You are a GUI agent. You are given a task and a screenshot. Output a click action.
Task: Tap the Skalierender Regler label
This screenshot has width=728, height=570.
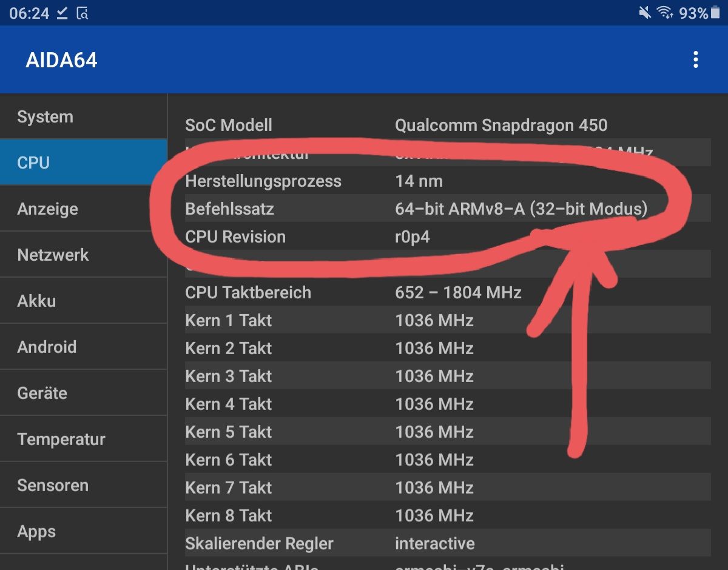coord(259,544)
